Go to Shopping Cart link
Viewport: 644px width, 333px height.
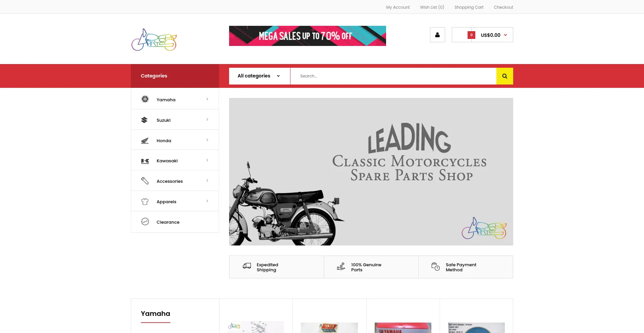[469, 7]
